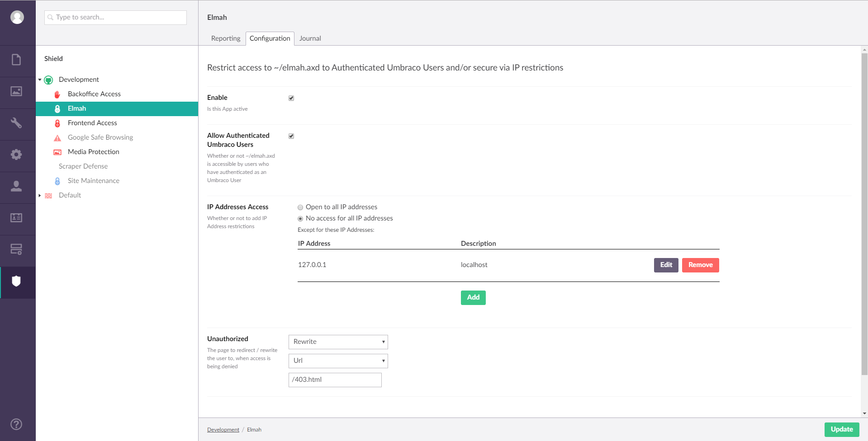Viewport: 868px width, 441px height.
Task: Open the Url type dropdown
Action: click(338, 361)
